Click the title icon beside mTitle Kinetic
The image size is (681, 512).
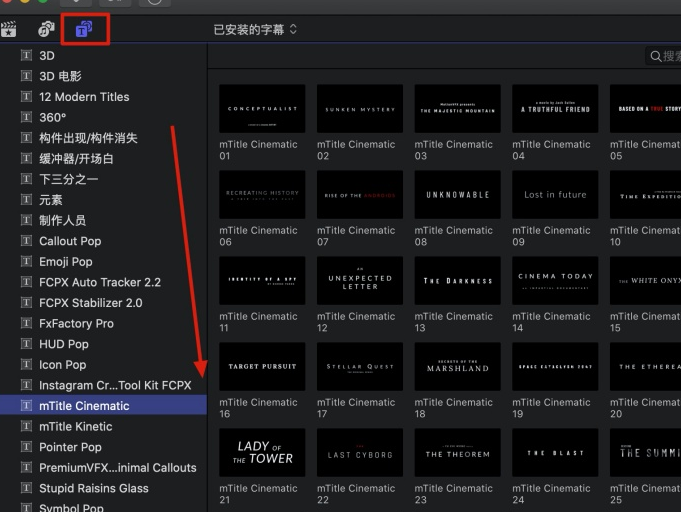click(x=26, y=426)
